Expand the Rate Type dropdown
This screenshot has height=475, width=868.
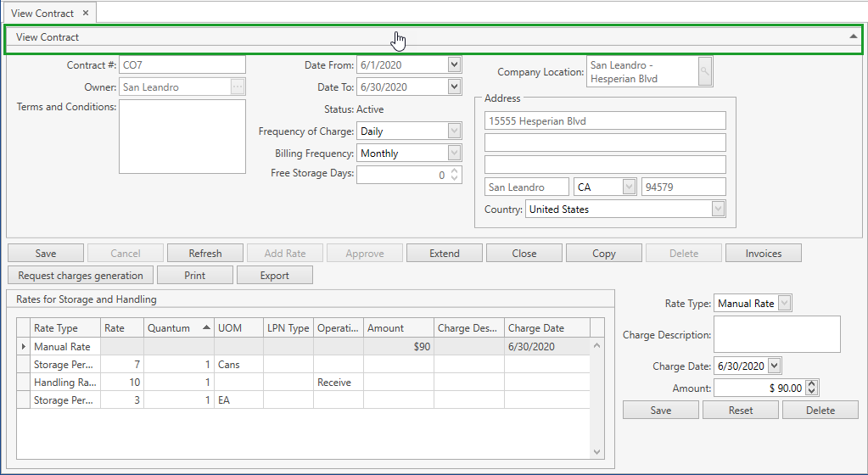784,303
